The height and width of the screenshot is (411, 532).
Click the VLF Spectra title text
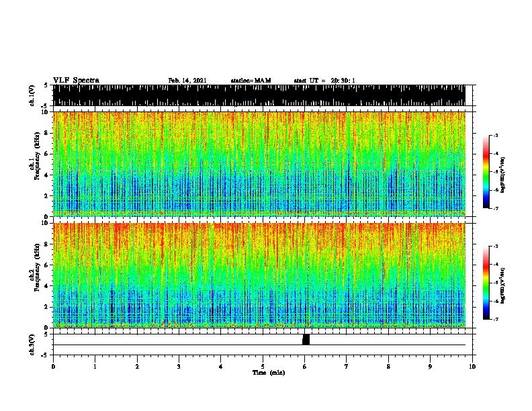[76, 81]
